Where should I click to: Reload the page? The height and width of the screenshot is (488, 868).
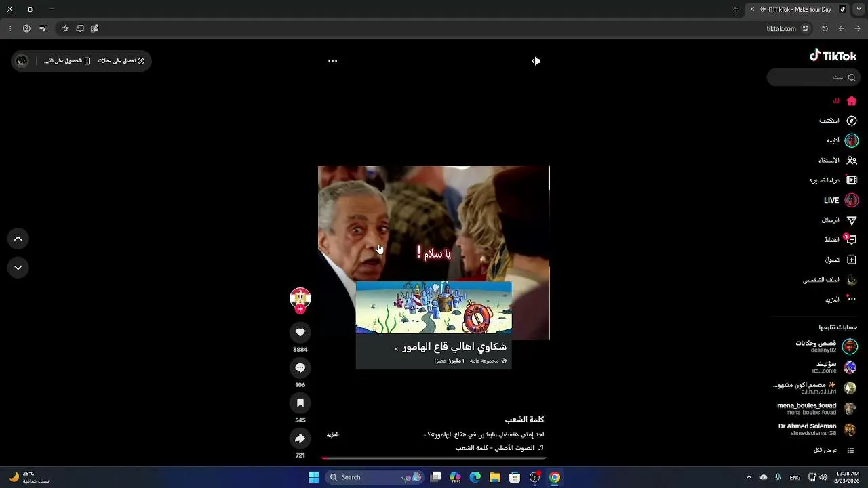(x=825, y=28)
